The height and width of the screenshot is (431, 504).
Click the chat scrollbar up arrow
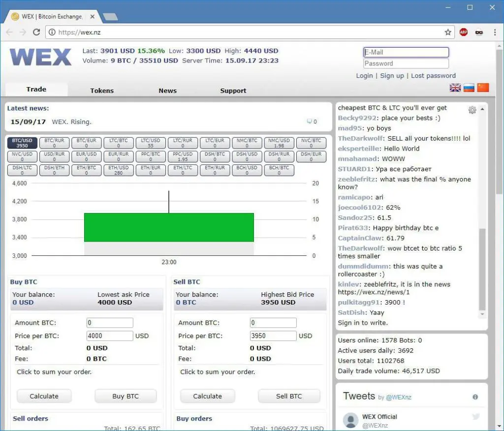pos(482,109)
